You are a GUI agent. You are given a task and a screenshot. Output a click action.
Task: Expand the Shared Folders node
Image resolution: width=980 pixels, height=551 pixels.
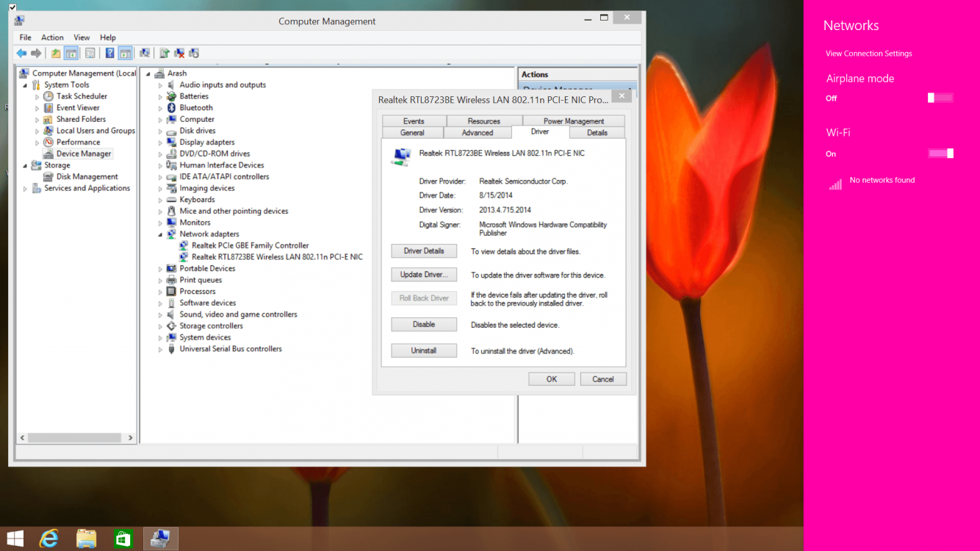(37, 120)
